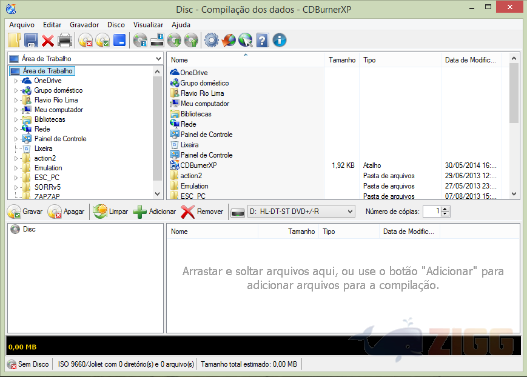Viewport: 527px width, 377px height.
Task: Click the globe icon with orange arrow
Action: (229, 40)
